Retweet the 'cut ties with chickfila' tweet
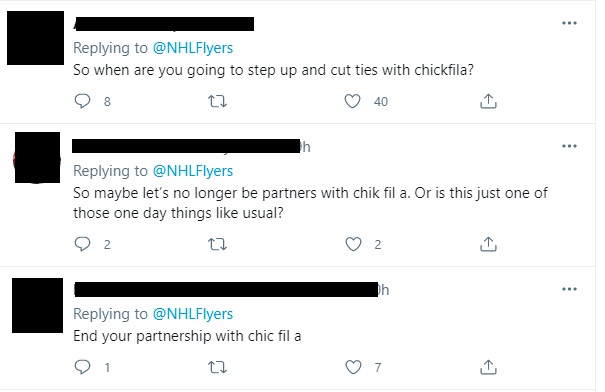The height and width of the screenshot is (392, 605). pyautogui.click(x=217, y=101)
